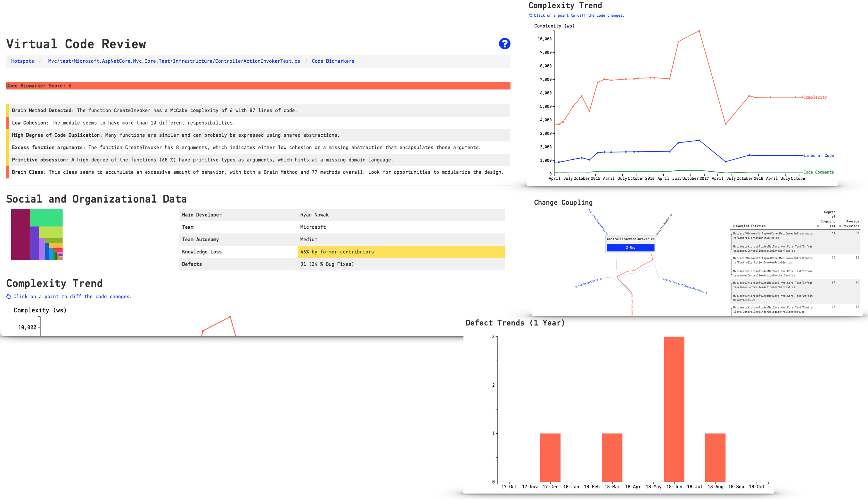Click the help icon on Virtual Code Review
Image resolution: width=868 pixels, height=499 pixels.
505,44
